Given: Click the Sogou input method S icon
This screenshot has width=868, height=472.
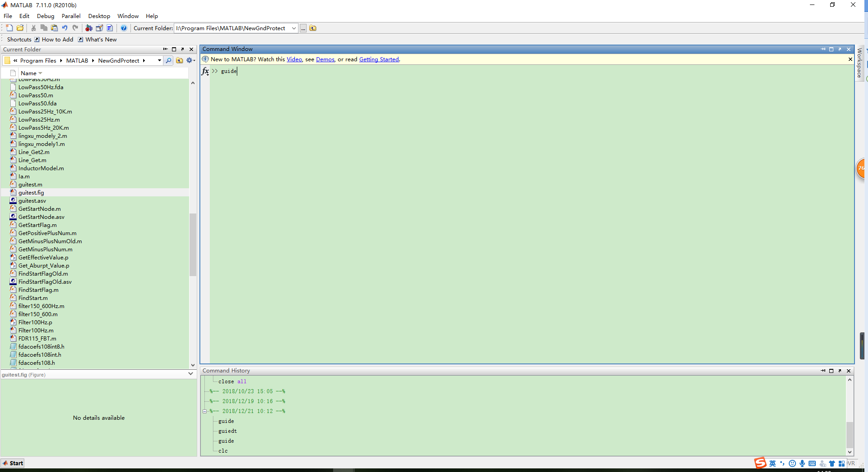Looking at the screenshot, I should click(x=760, y=463).
